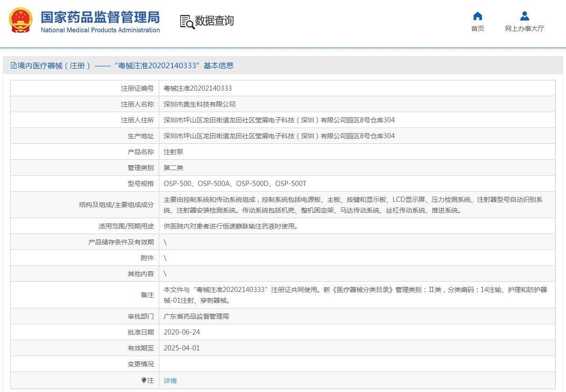Click National Medical Products Administration subtitle
Viewport: 566px width, 392px height.
[x=100, y=30]
